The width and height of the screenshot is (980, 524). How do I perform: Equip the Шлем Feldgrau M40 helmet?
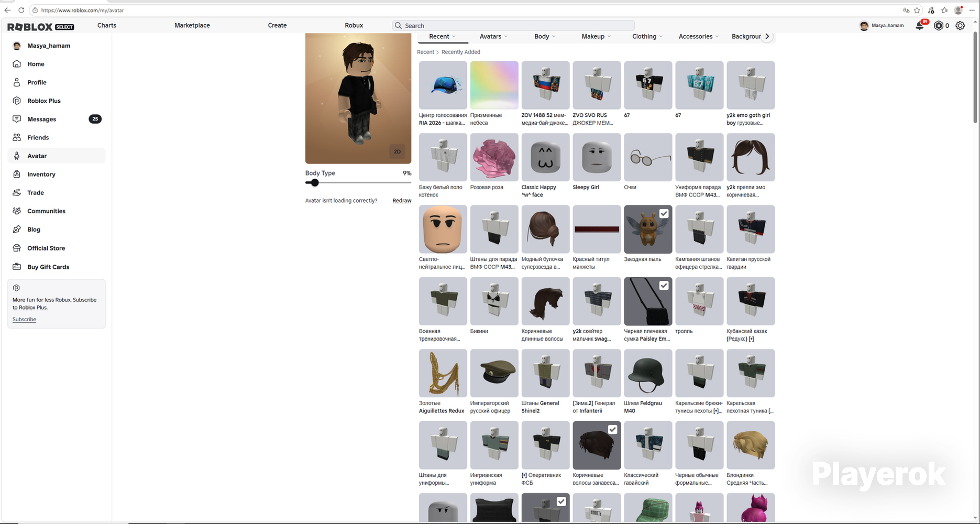point(648,373)
